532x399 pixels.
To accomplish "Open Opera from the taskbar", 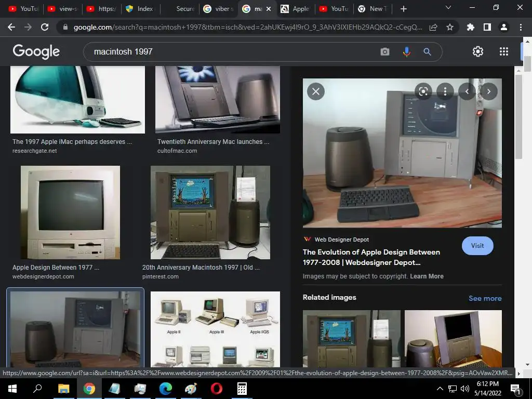I will 216,389.
